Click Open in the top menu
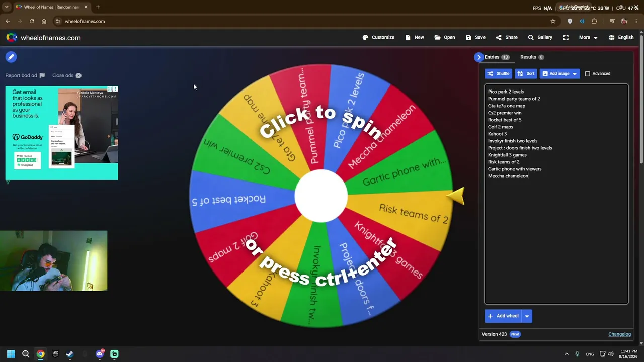The height and width of the screenshot is (362, 644). [445, 37]
